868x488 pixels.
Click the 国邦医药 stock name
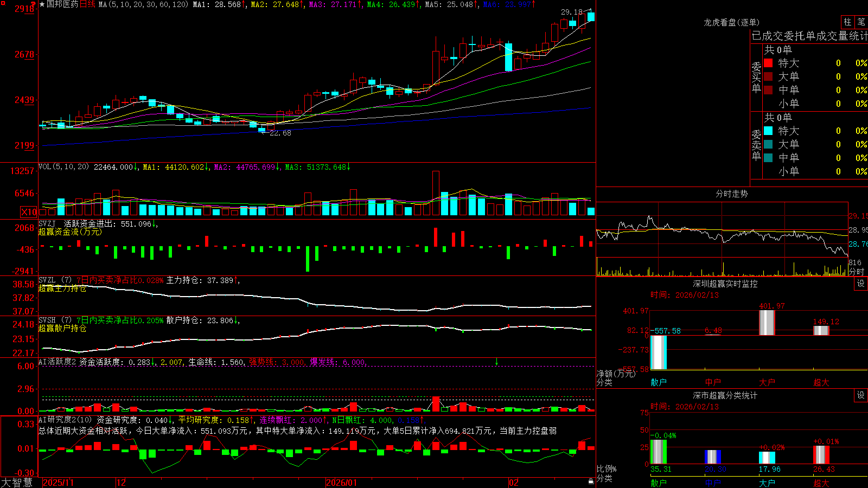(62, 4)
